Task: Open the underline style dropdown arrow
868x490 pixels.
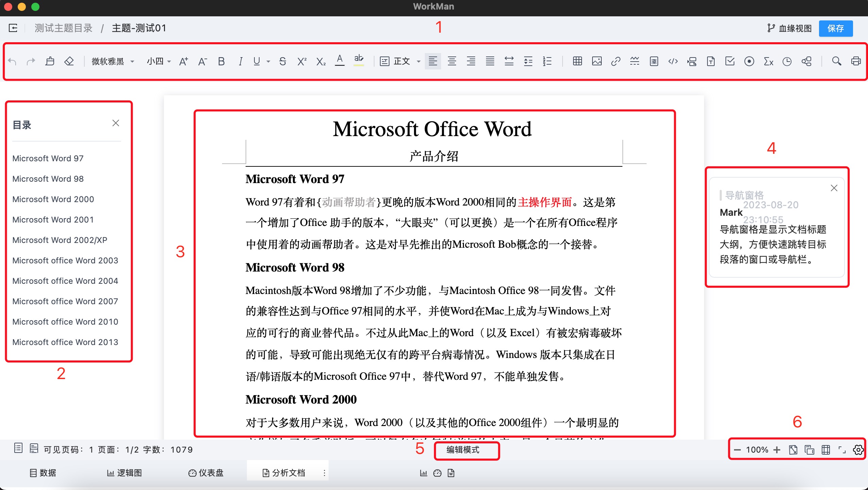Action: [268, 62]
